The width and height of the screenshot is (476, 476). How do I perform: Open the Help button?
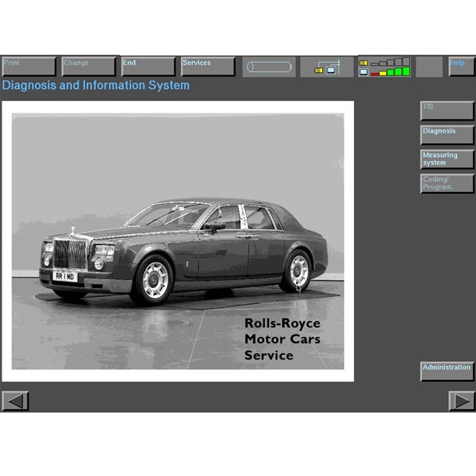pos(461,66)
